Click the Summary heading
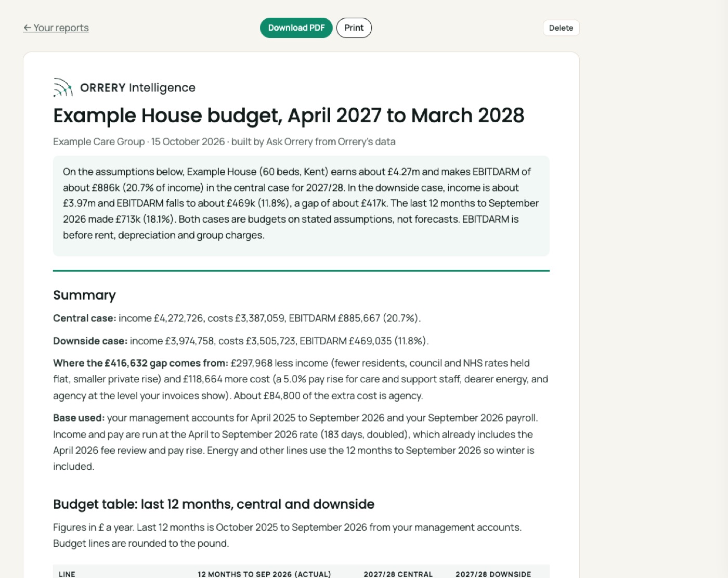Image resolution: width=728 pixels, height=578 pixels. [84, 295]
